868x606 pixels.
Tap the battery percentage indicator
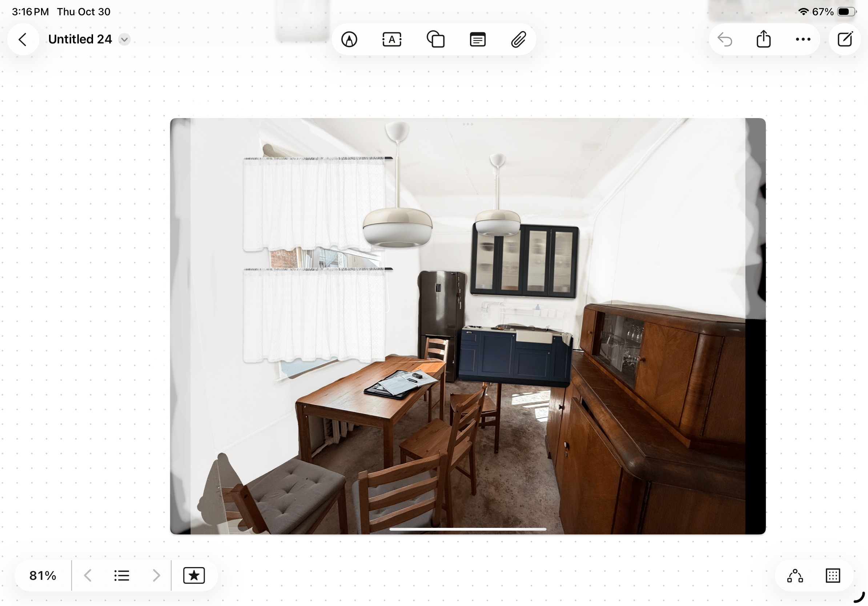pyautogui.click(x=823, y=12)
